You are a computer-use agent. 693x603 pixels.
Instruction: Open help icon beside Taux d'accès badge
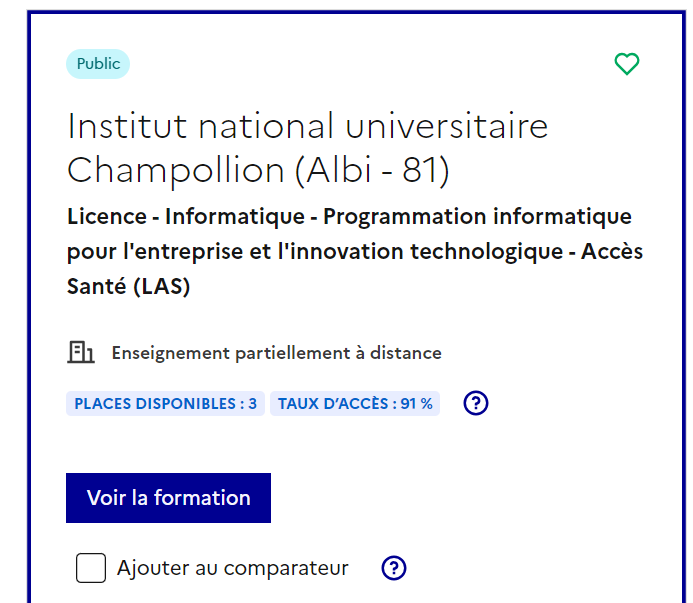(x=477, y=403)
